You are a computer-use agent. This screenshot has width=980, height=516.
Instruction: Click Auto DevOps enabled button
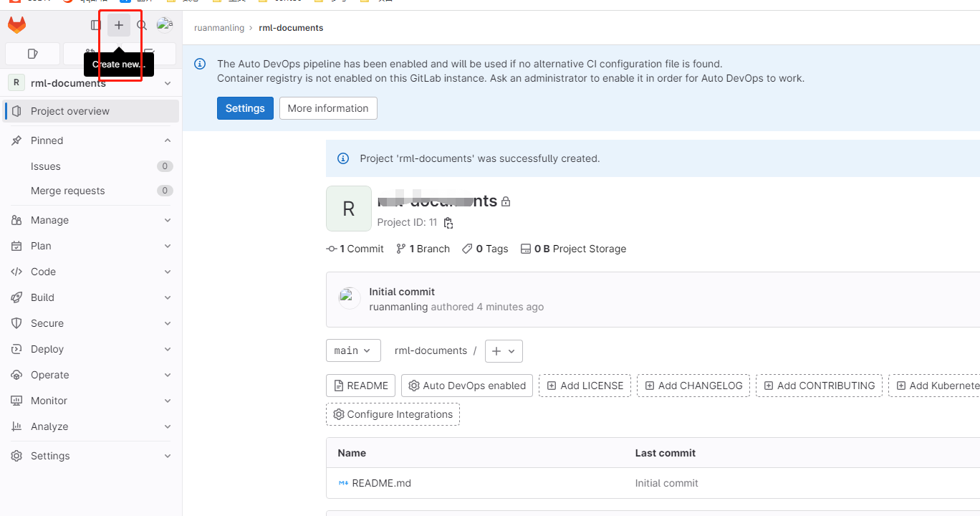467,386
